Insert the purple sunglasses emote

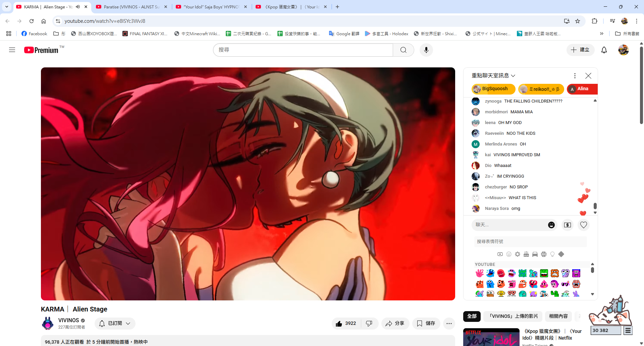[565, 284]
